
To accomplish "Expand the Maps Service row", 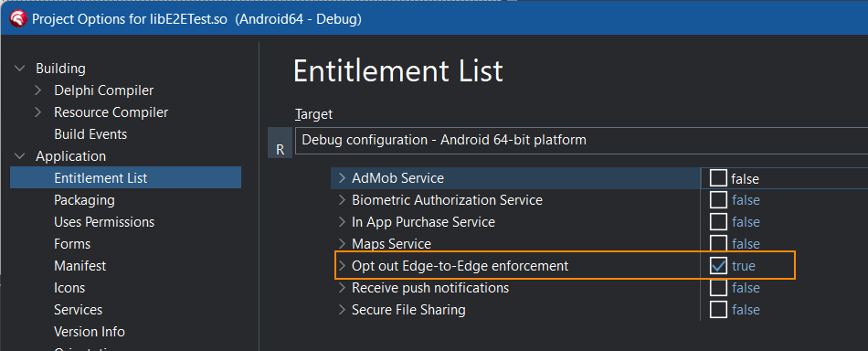I will tap(342, 243).
